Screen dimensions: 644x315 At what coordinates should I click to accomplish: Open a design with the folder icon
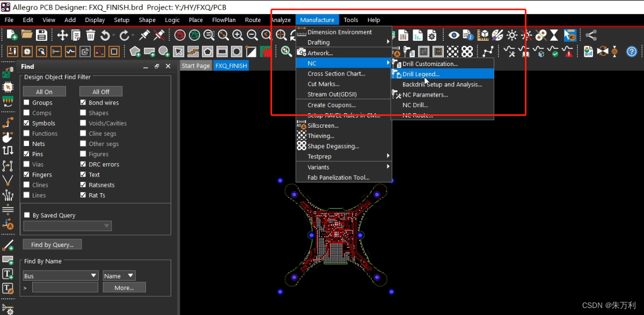[x=27, y=35]
